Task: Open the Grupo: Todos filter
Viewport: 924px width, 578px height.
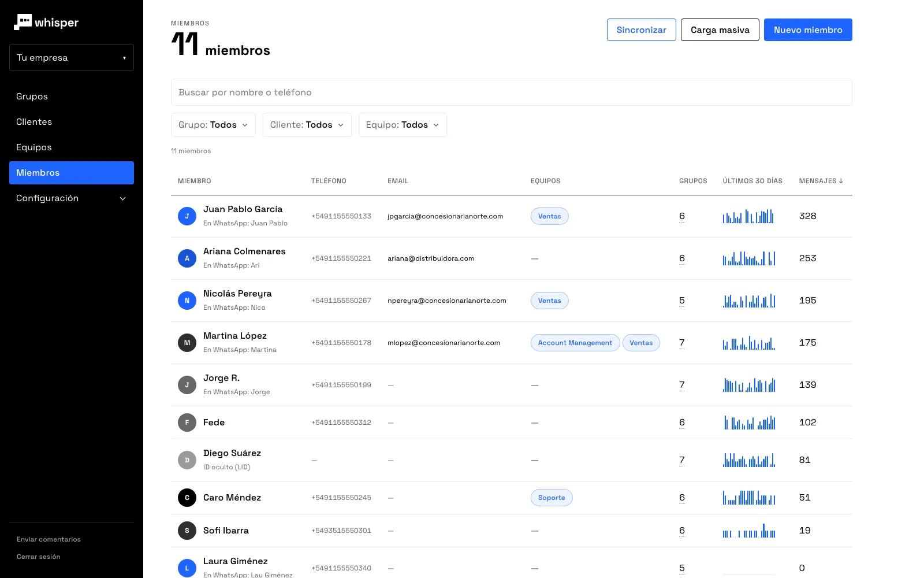Action: coord(213,125)
